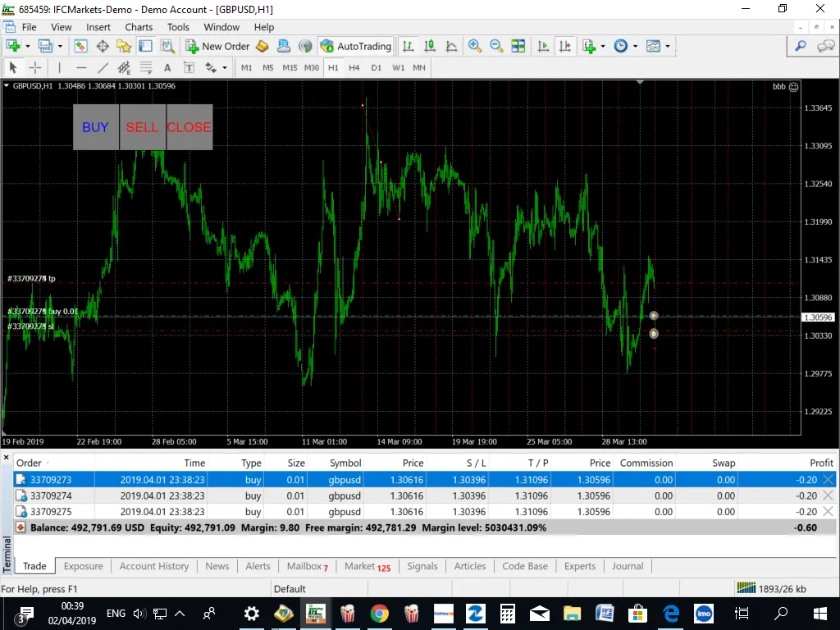Open the periodicity clock dropdown arrow
840x630 pixels.
pos(634,46)
